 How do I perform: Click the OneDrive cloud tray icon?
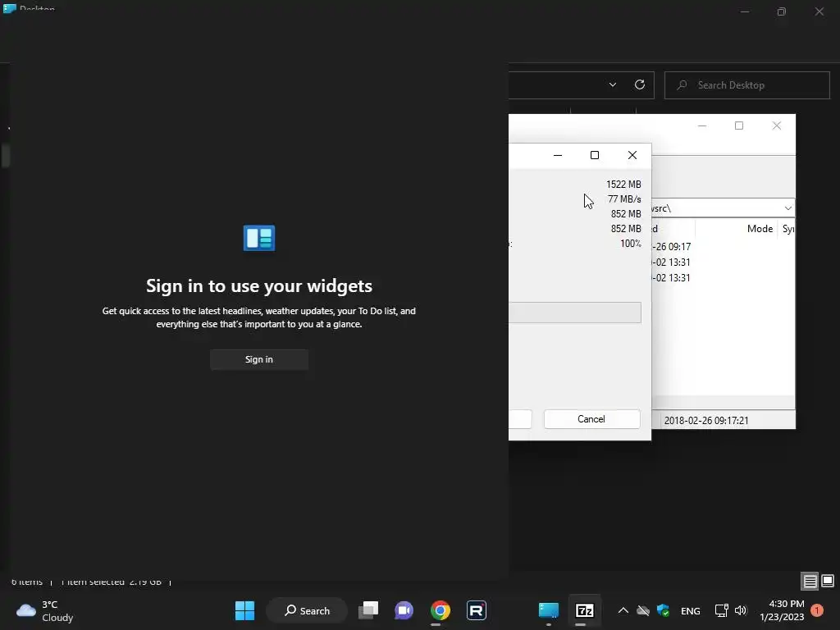point(643,610)
